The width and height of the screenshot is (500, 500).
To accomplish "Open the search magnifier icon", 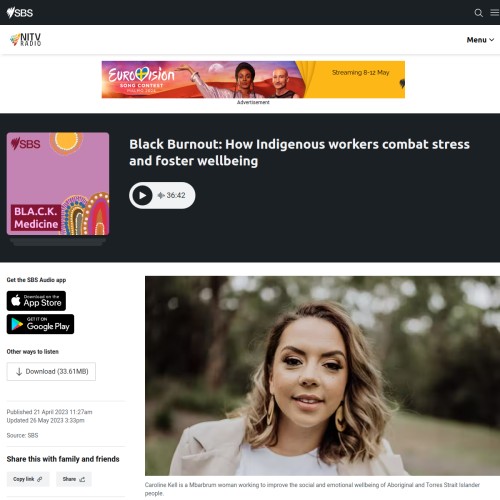I will tap(478, 13).
